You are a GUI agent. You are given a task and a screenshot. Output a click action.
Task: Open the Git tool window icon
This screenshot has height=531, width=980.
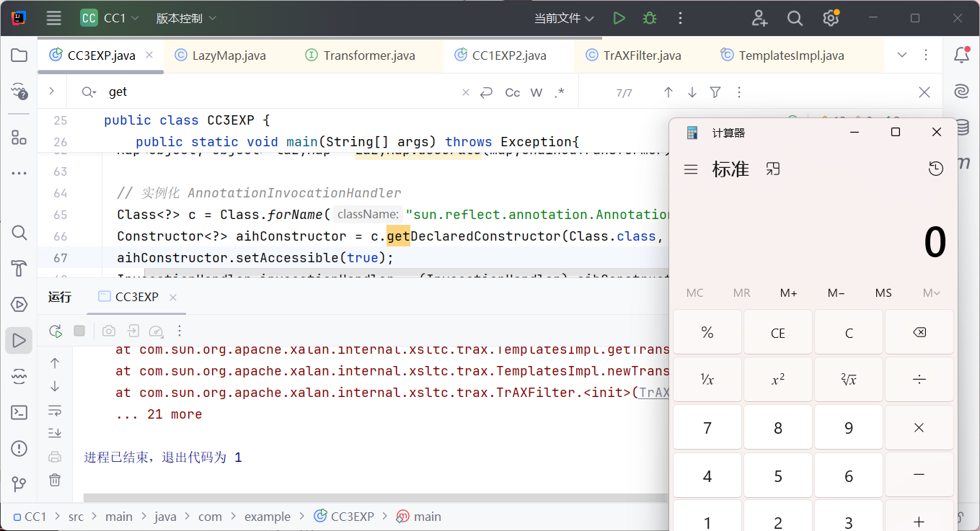pyautogui.click(x=19, y=483)
